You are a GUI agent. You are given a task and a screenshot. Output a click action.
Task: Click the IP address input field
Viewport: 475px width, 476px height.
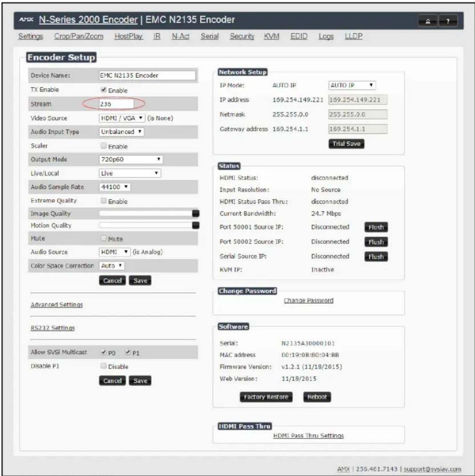click(358, 100)
